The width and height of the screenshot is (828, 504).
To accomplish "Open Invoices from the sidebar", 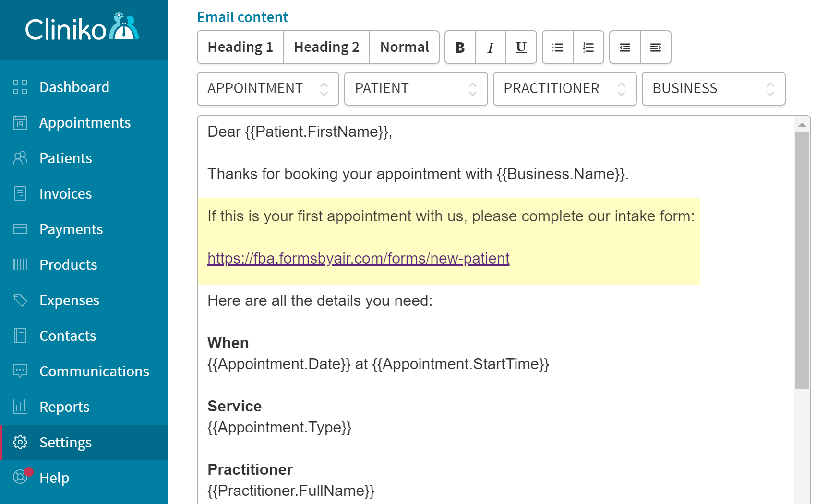I will click(x=65, y=193).
